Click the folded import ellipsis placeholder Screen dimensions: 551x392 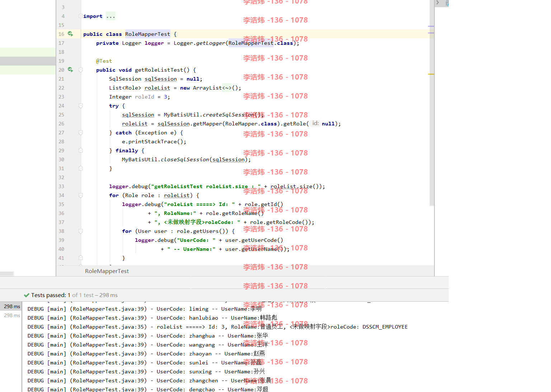click(110, 16)
